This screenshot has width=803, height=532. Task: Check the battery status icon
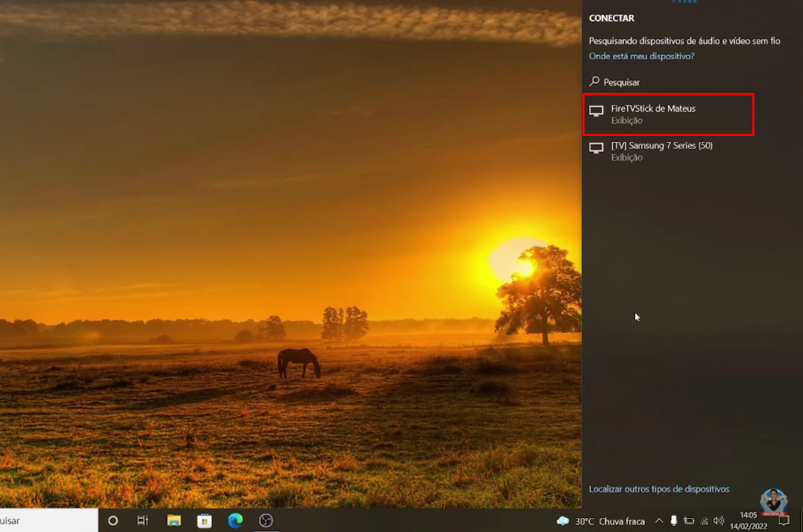coord(689,521)
